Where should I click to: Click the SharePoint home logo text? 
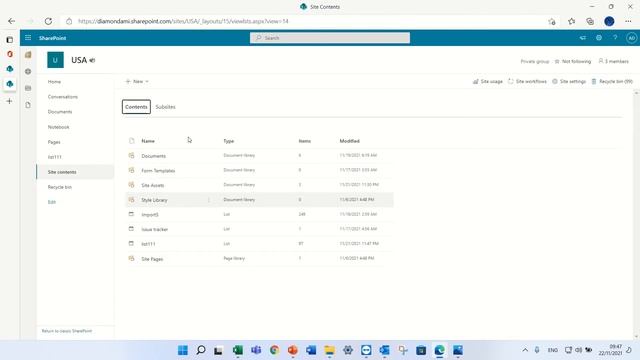click(52, 38)
